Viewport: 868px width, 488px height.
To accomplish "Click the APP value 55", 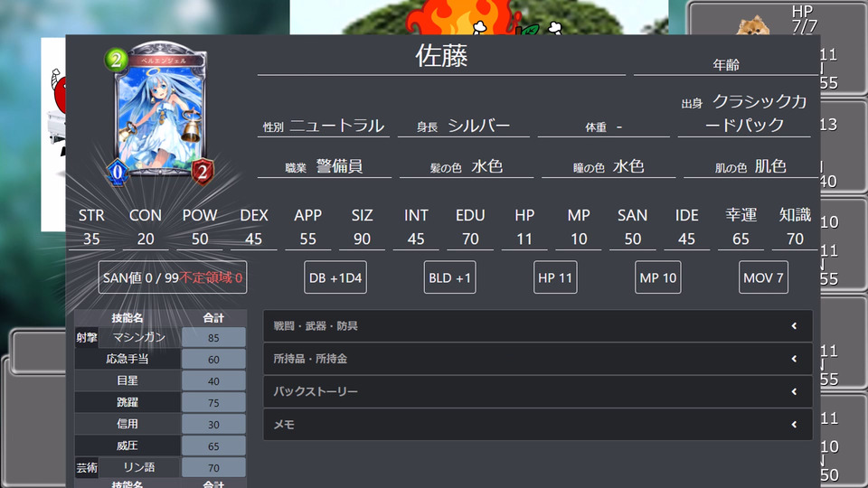I will [307, 239].
